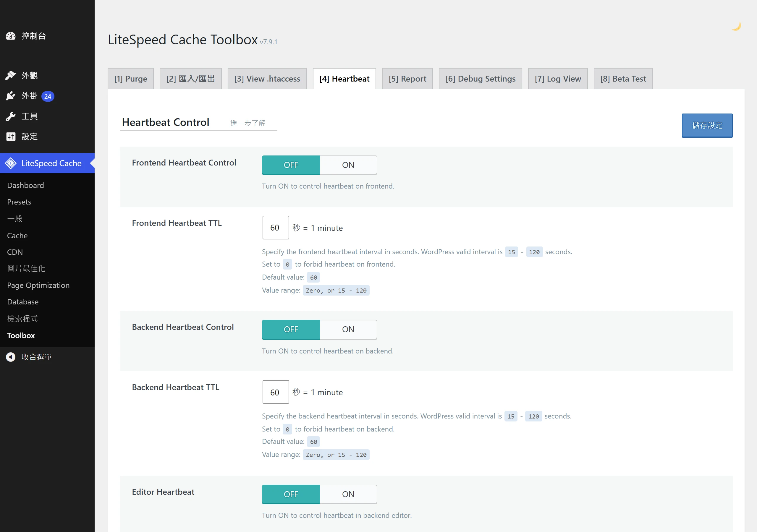
Task: Click the Settings sliders icon
Action: pyautogui.click(x=11, y=137)
